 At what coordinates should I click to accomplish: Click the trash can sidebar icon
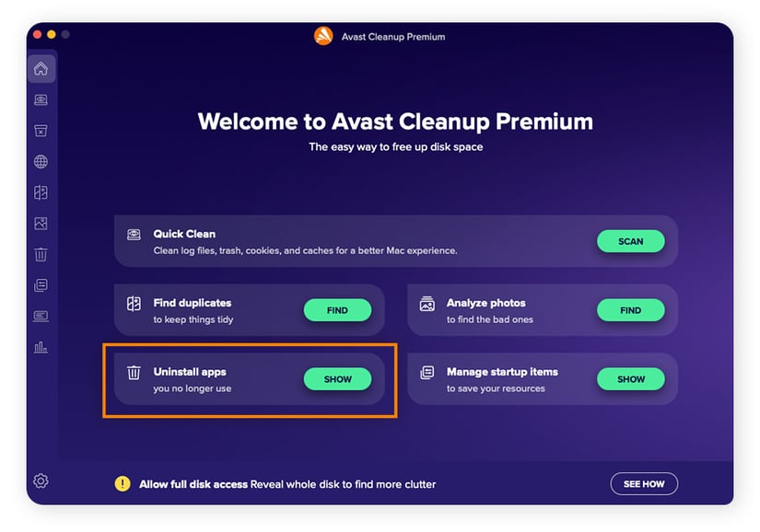(x=41, y=255)
